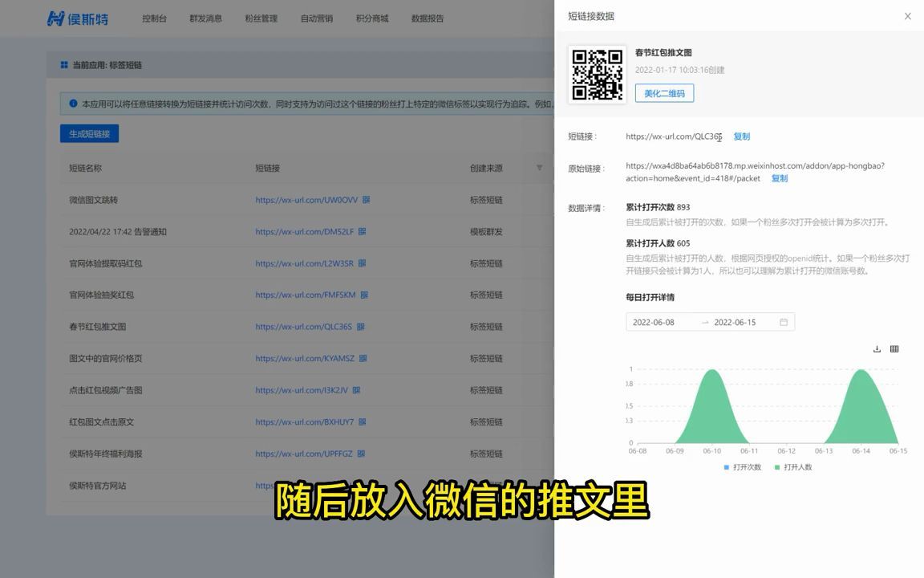Click the 生成短链接 button
924x578 pixels.
click(88, 133)
